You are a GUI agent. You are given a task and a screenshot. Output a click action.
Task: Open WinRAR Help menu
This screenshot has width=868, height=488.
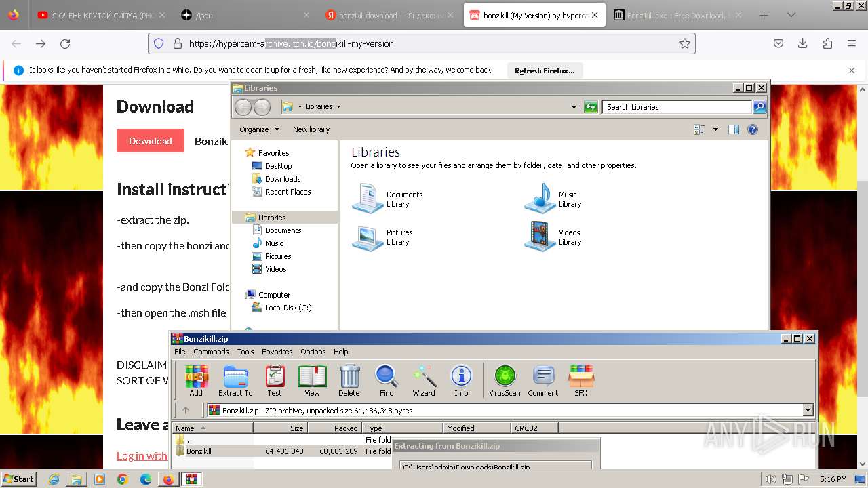click(341, 352)
